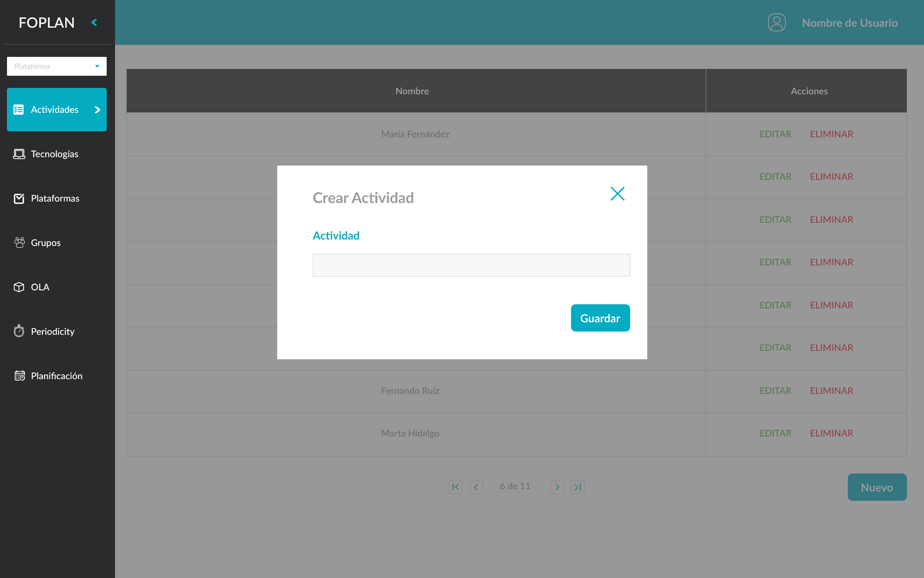Click the Actividades list icon in sidebar

tap(19, 110)
